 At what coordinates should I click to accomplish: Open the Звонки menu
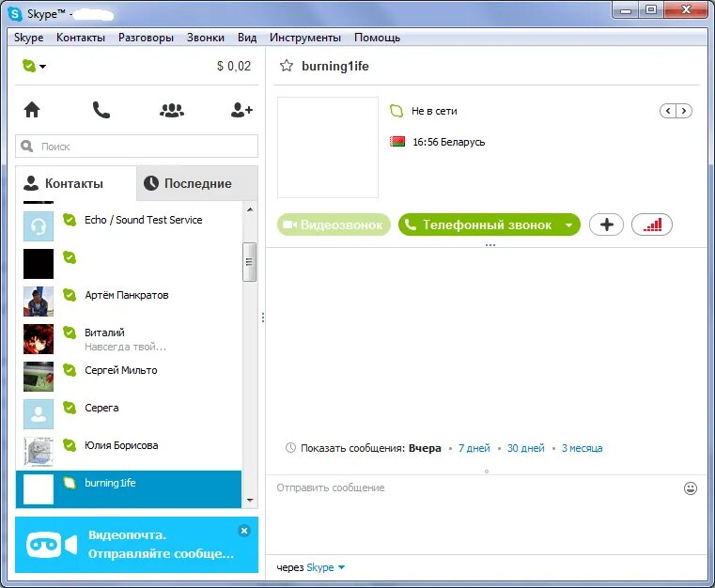tap(206, 38)
